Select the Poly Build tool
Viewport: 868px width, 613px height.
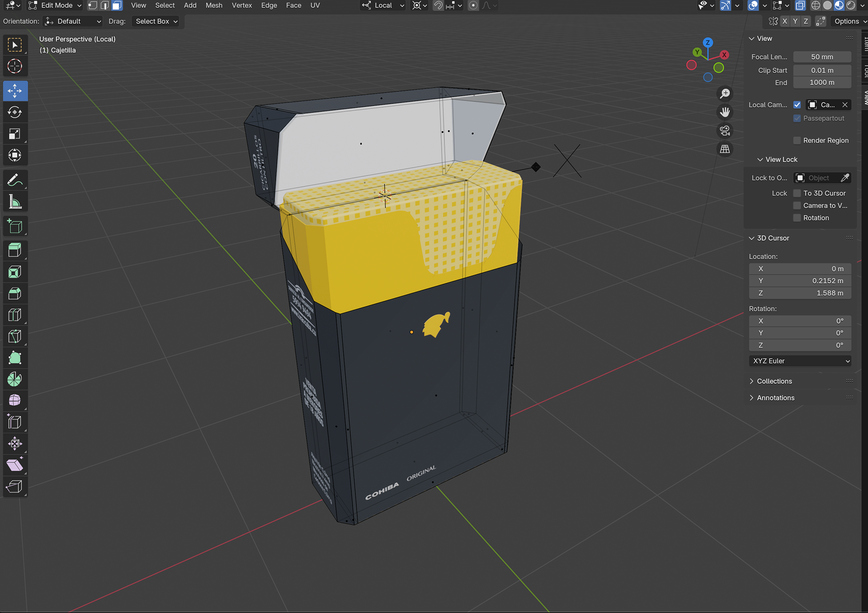[x=15, y=358]
